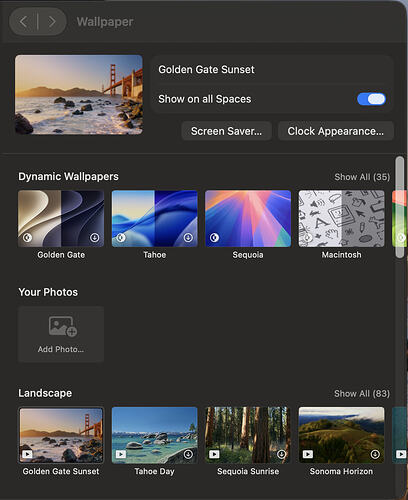
Task: Click the Dynamic Wallpapers section heading
Action: (x=68, y=176)
